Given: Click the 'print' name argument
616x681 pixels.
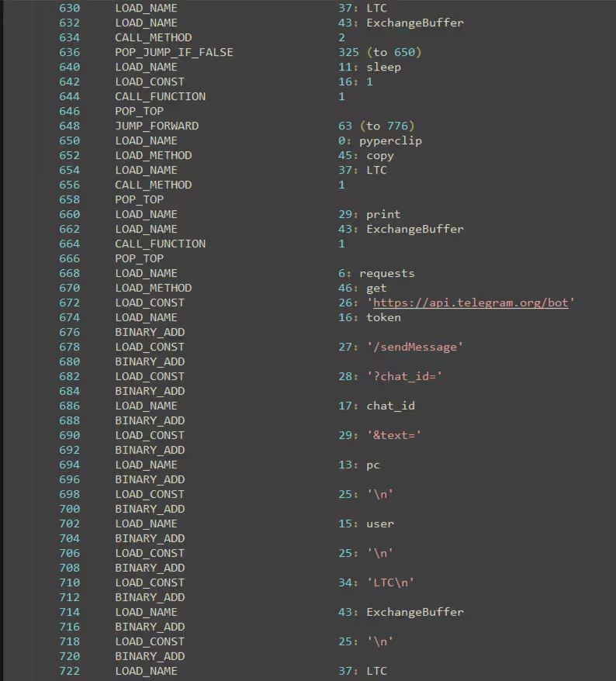Looking at the screenshot, I should [383, 214].
